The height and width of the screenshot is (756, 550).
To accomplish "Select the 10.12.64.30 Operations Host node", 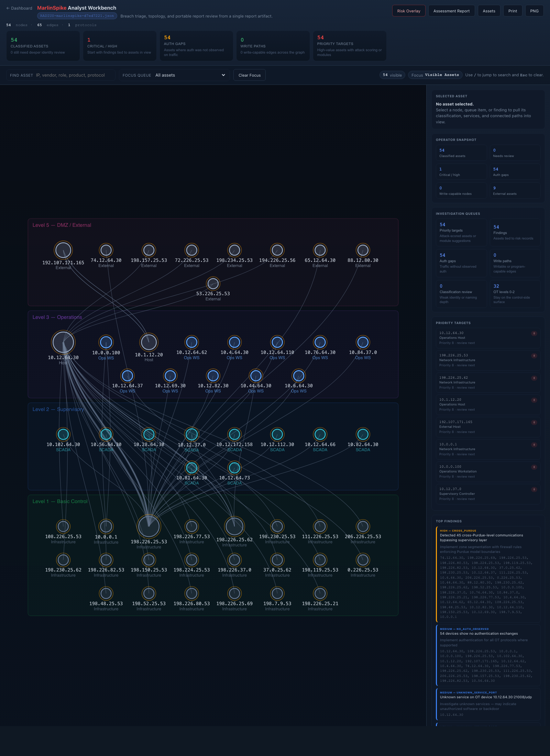I will point(63,342).
